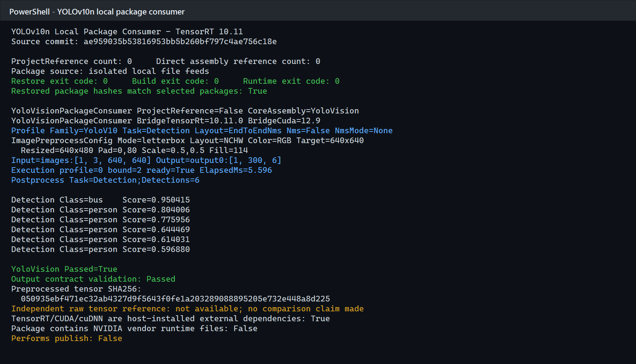This screenshot has width=636, height=364.
Task: Select the 'Performs publish: False' line
Action: point(67,338)
